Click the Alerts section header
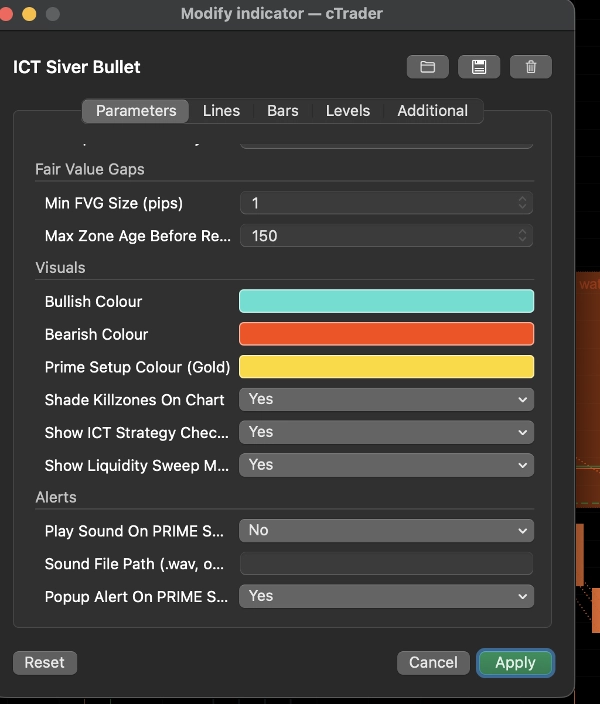600x704 pixels. pos(56,497)
